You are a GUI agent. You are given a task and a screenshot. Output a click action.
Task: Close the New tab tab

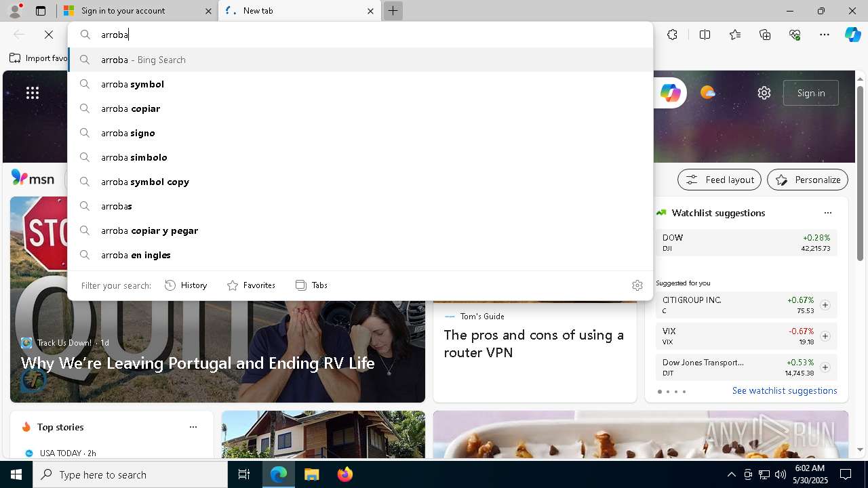tap(370, 11)
